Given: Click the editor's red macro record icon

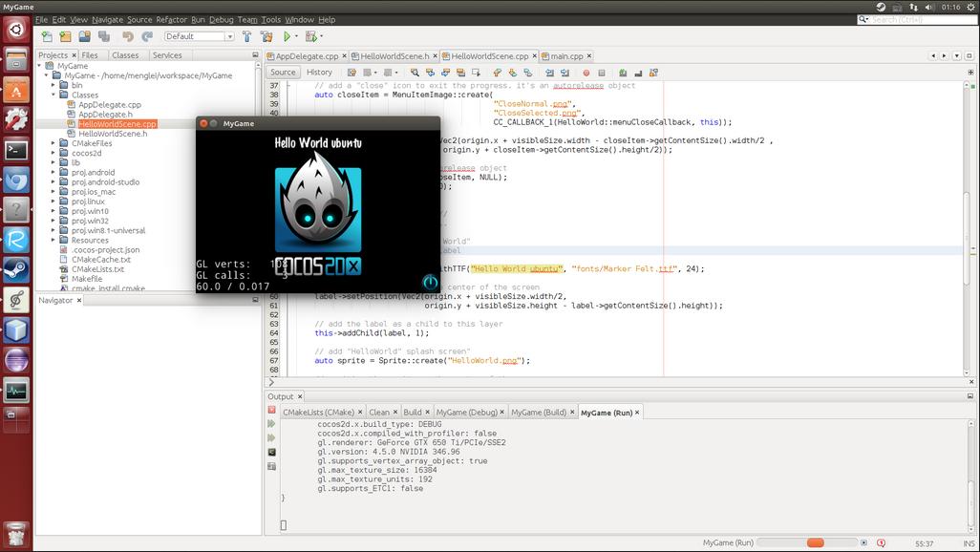Looking at the screenshot, I should pyautogui.click(x=586, y=73).
